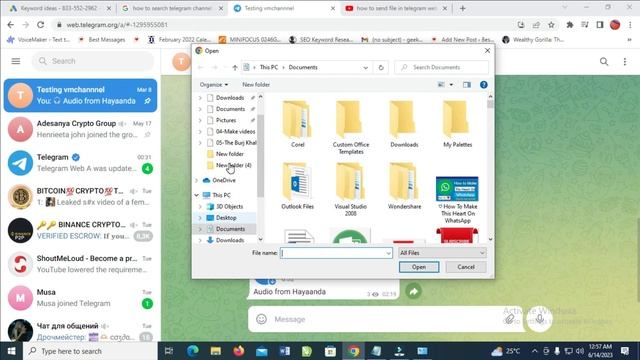Reload the page in Chrome
Image resolution: width=640 pixels, height=360 pixels.
tap(40, 25)
